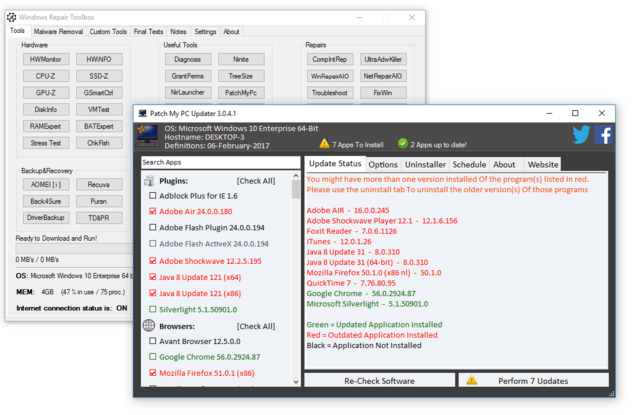Click the FixWin button

tap(383, 93)
